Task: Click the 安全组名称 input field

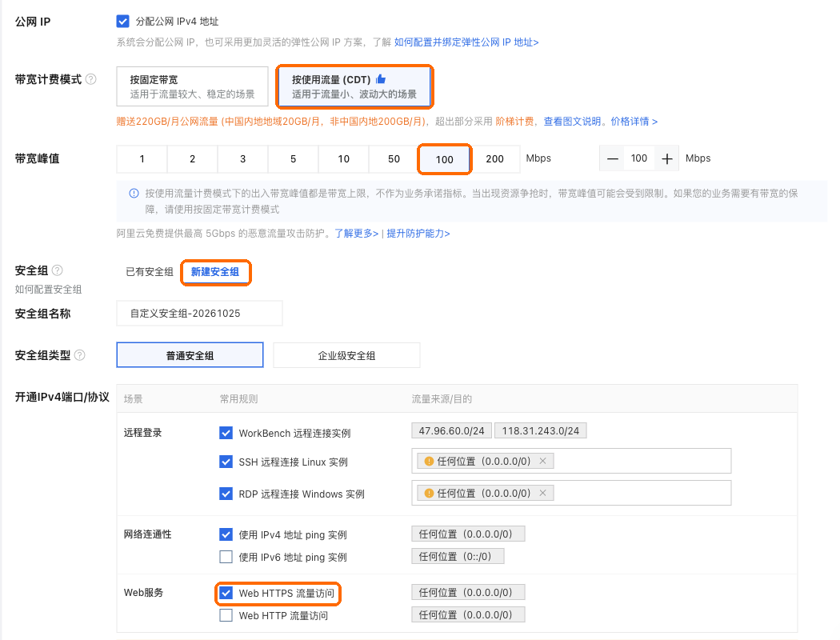Action: pos(199,314)
